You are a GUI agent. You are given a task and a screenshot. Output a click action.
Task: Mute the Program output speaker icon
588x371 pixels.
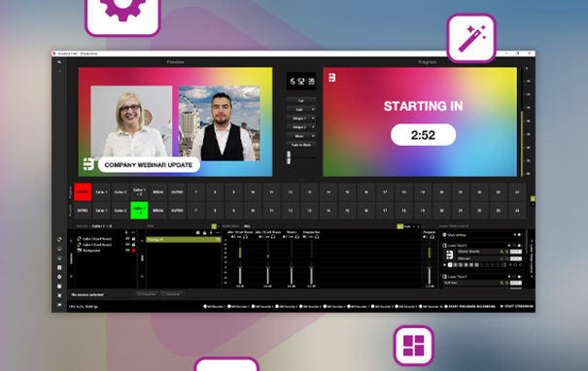pos(426,236)
